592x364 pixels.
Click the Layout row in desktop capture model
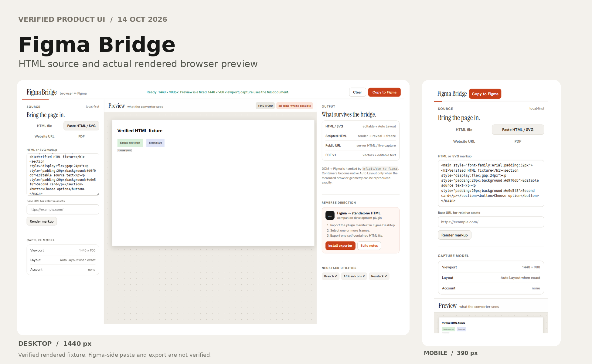pyautogui.click(x=63, y=260)
